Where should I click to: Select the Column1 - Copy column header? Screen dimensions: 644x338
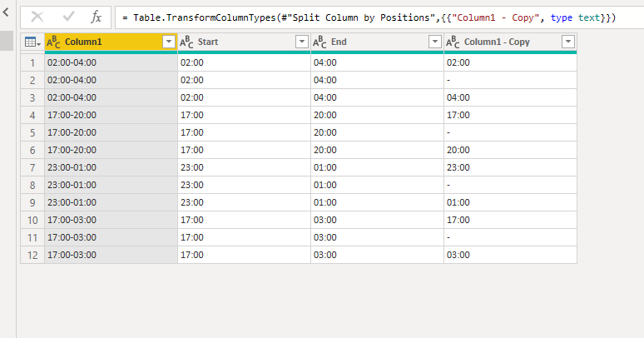pos(510,42)
